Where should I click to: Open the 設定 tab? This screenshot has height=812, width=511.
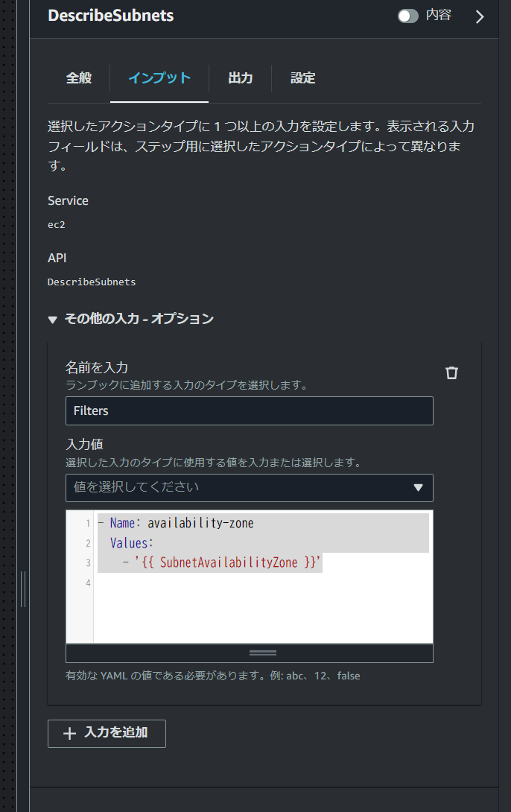coord(302,78)
